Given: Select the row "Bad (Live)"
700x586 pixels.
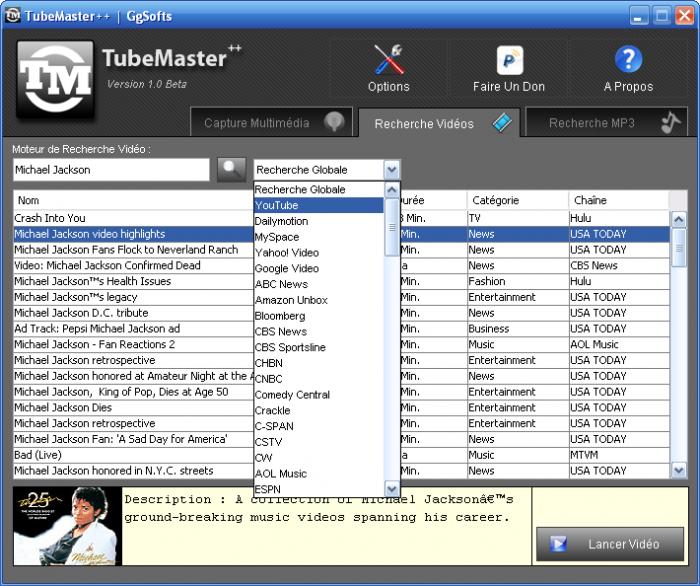Looking at the screenshot, I should pos(342,455).
